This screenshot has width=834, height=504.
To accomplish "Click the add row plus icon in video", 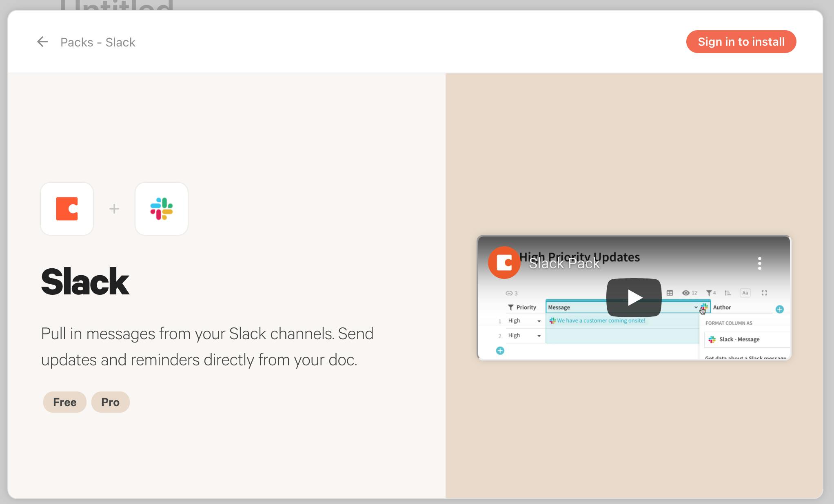I will [x=500, y=351].
